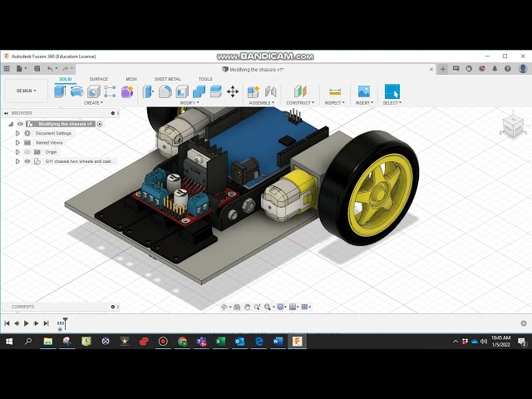This screenshot has height=399, width=532.
Task: Switch to the SHEET METAL tab
Action: (168, 79)
